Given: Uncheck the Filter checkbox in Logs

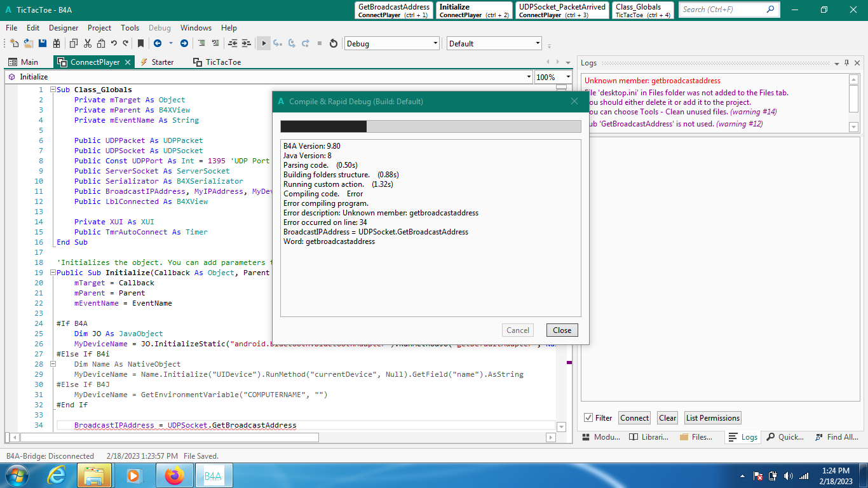Looking at the screenshot, I should point(588,417).
